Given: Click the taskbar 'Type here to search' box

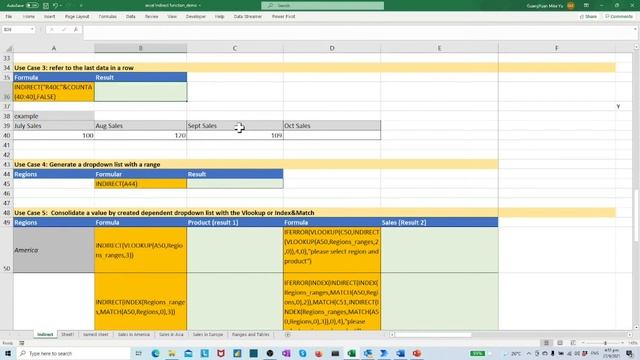Looking at the screenshot, I should pos(73,353).
